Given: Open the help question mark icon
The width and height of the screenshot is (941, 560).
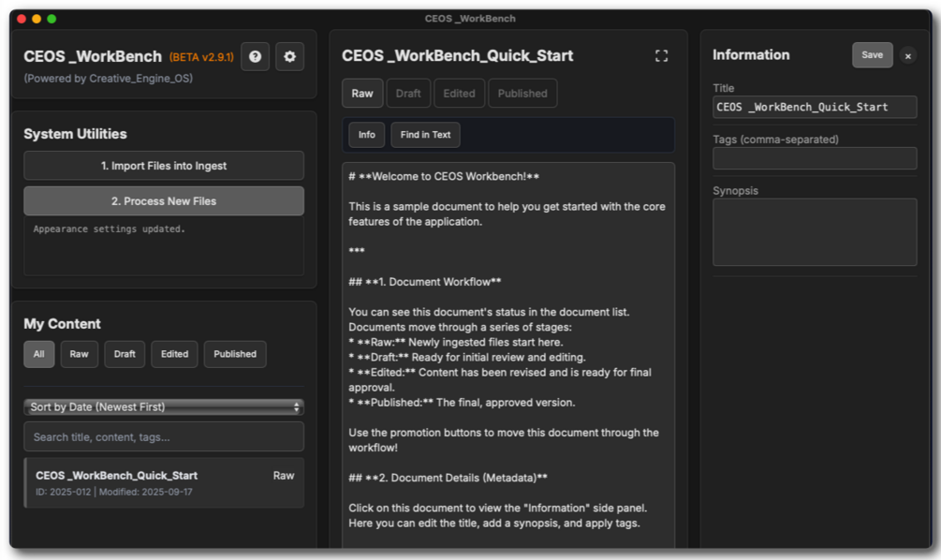Looking at the screenshot, I should point(255,56).
